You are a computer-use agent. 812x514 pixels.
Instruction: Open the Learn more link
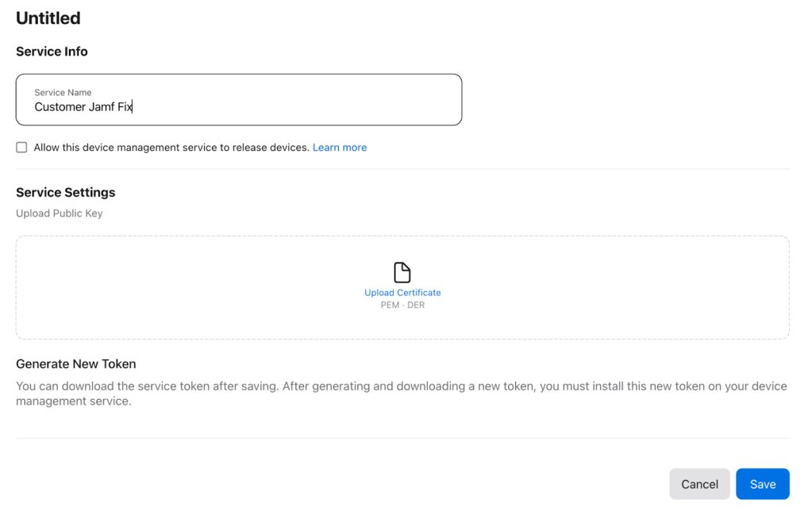pos(339,148)
